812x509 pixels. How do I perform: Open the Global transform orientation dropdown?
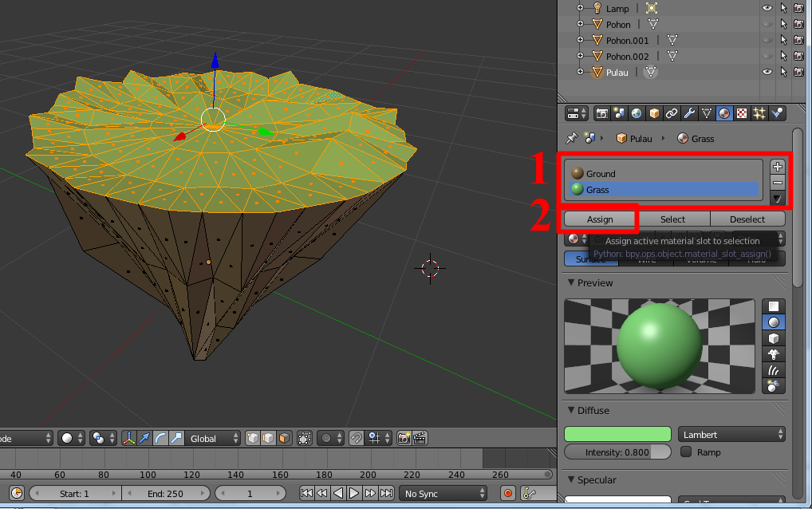pos(212,438)
